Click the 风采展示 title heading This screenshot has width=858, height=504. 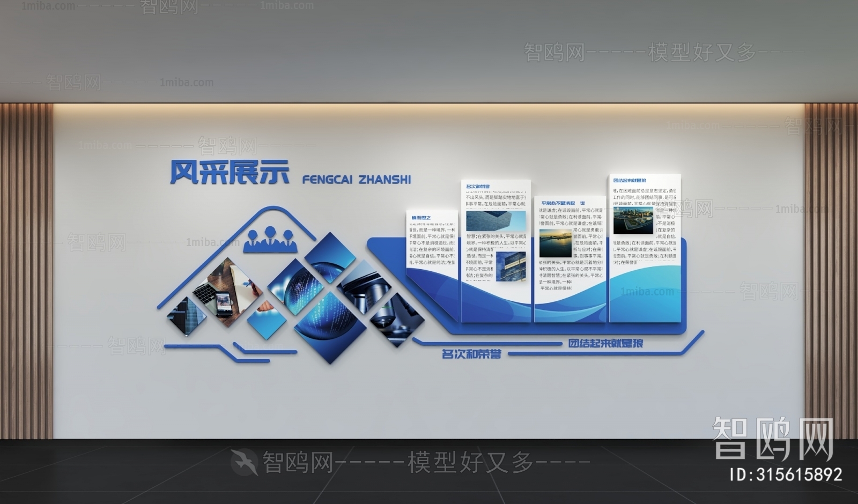[230, 173]
